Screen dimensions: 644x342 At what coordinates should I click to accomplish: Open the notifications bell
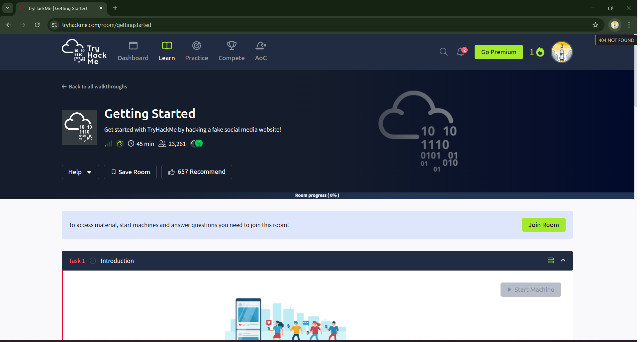coord(461,52)
